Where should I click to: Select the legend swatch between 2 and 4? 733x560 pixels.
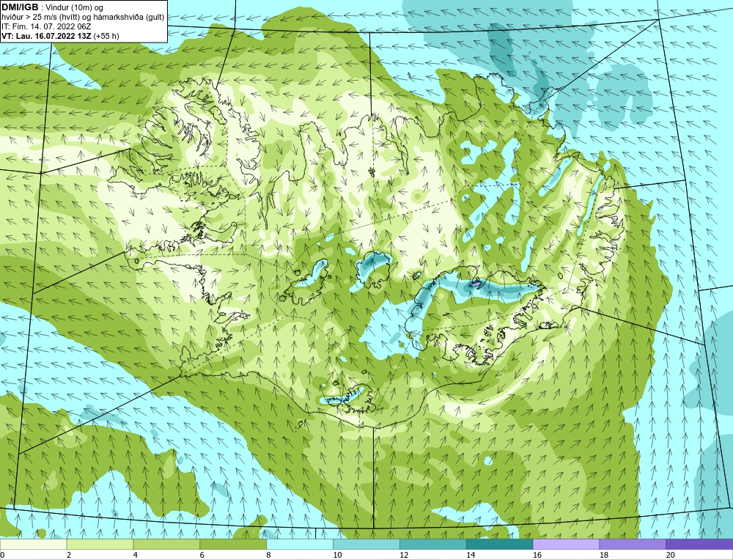coord(100,544)
